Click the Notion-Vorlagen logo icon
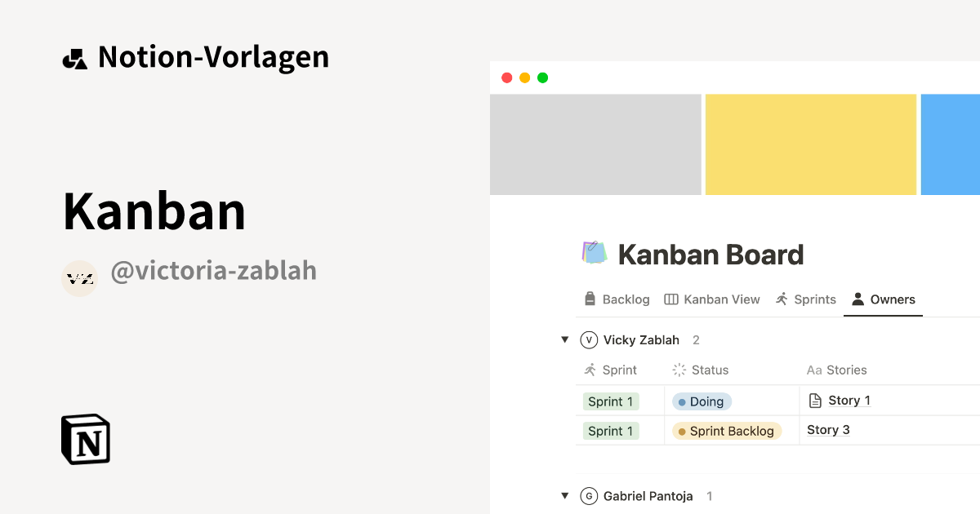 [x=74, y=56]
